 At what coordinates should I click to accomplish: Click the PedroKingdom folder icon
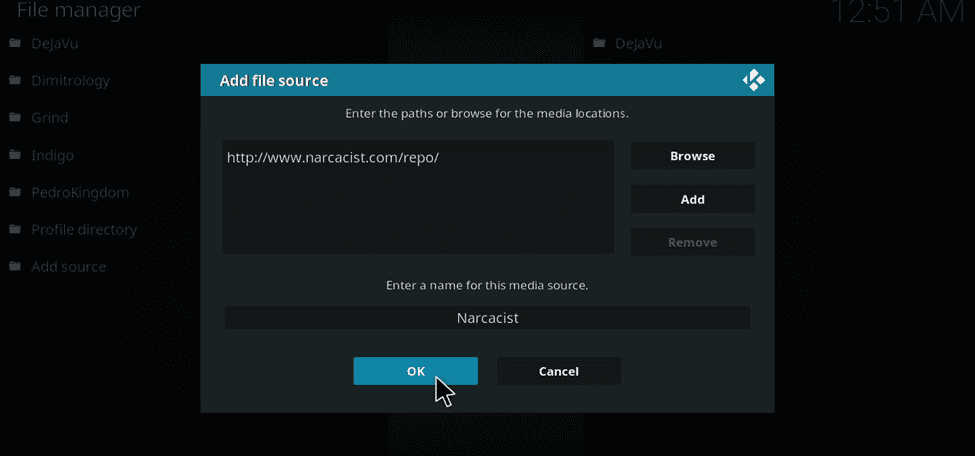pyautogui.click(x=15, y=192)
